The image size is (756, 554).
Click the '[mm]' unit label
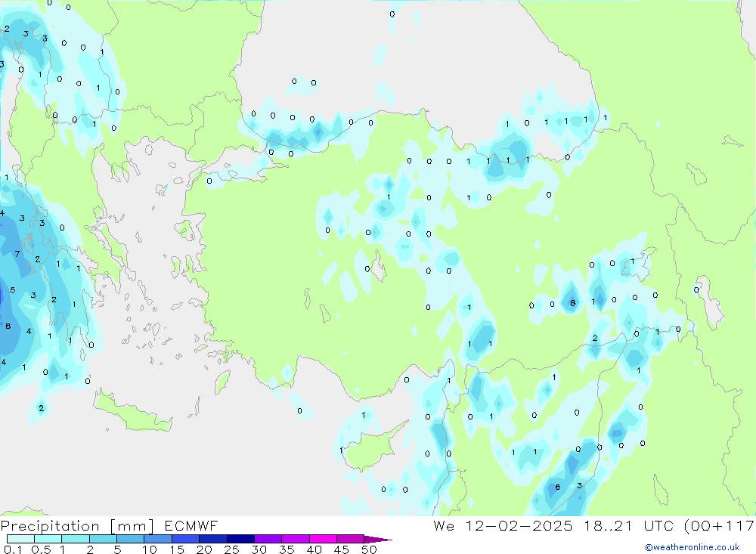(x=132, y=526)
